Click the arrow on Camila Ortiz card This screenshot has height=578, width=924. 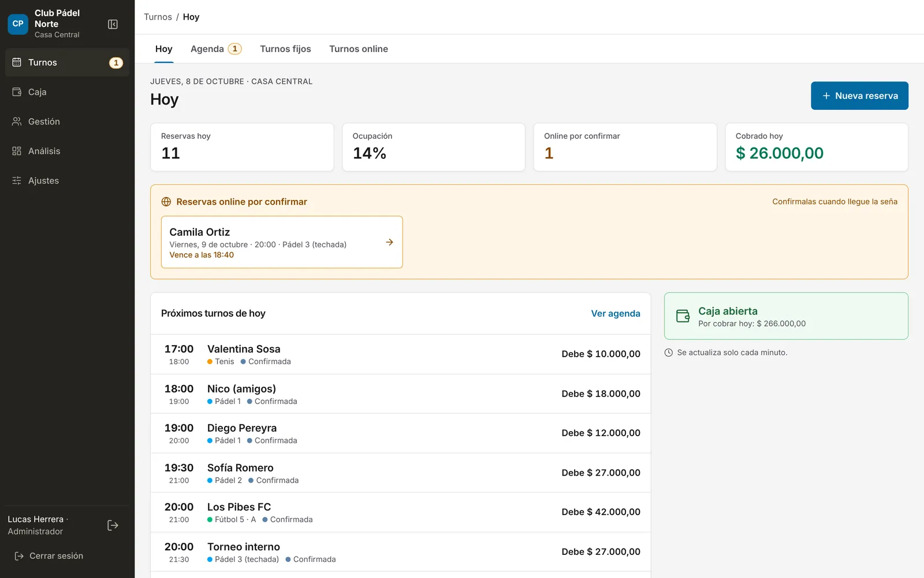(x=390, y=242)
